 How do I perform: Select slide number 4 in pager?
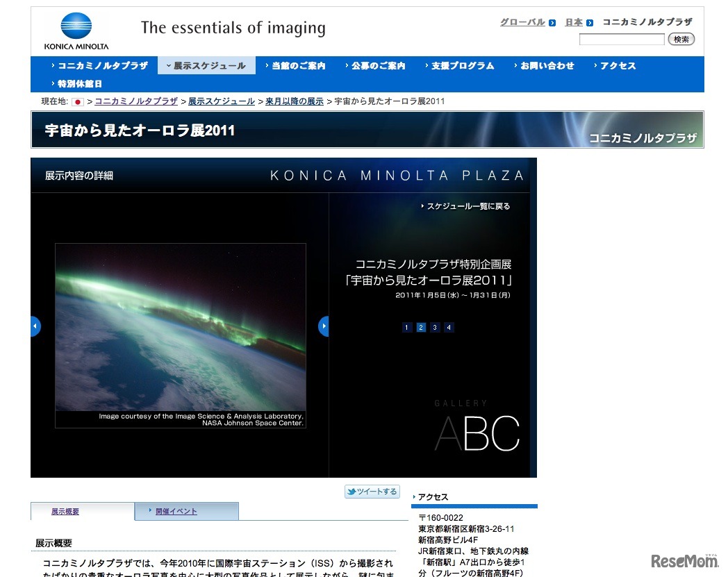449,328
